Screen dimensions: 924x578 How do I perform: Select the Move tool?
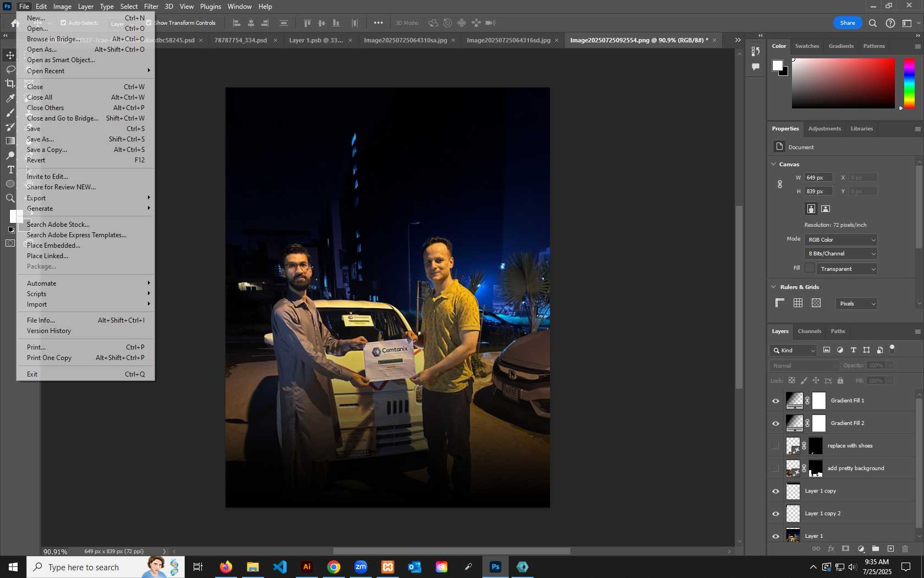(x=10, y=55)
